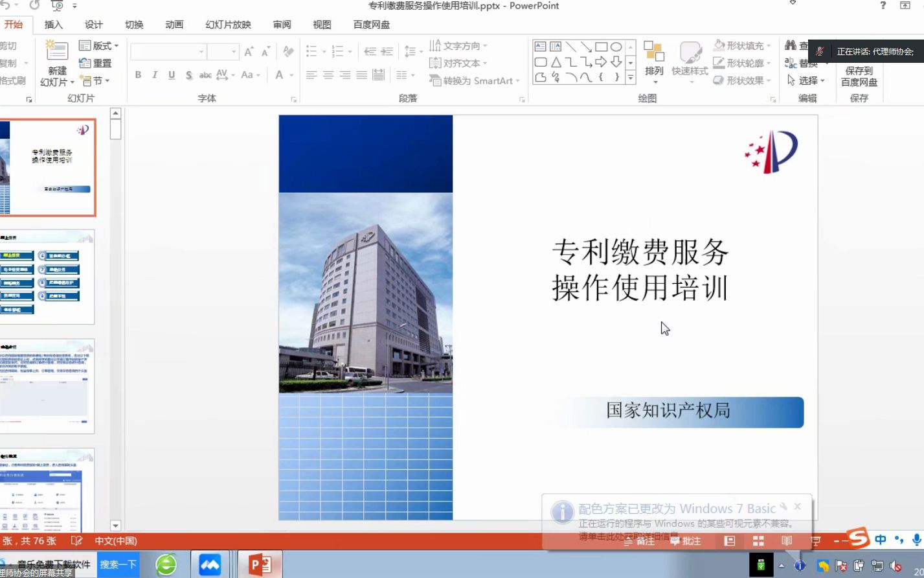The width and height of the screenshot is (924, 578).
Task: Open Quick Styles (快速样式) gallery
Action: click(690, 62)
